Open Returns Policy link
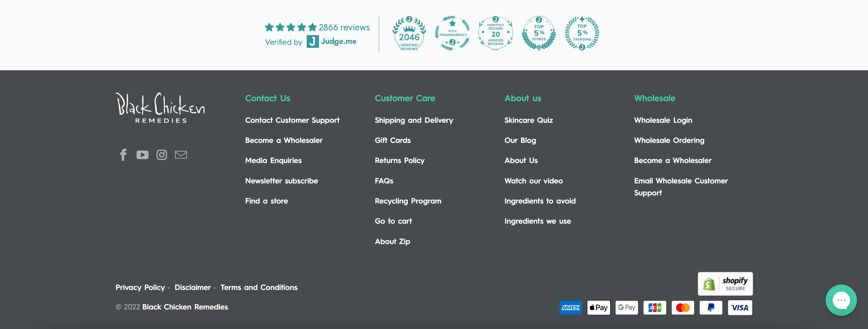Viewport: 868px width, 329px height. pyautogui.click(x=399, y=161)
